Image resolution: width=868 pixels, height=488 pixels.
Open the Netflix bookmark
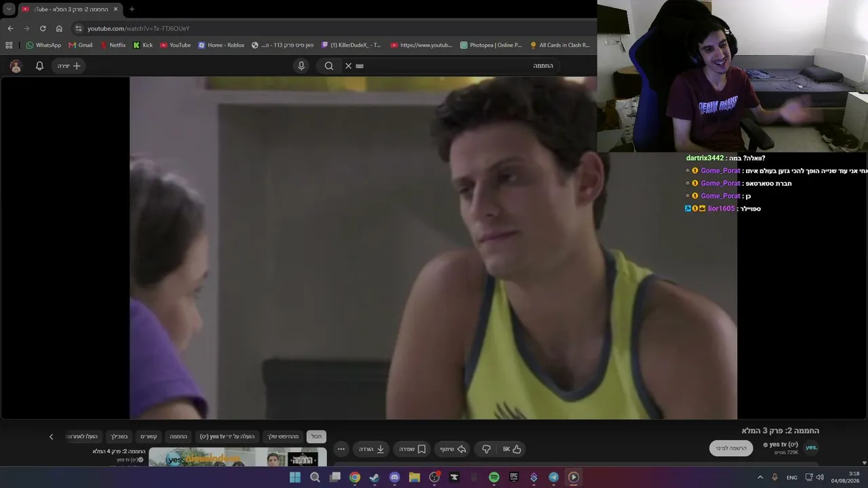click(113, 45)
